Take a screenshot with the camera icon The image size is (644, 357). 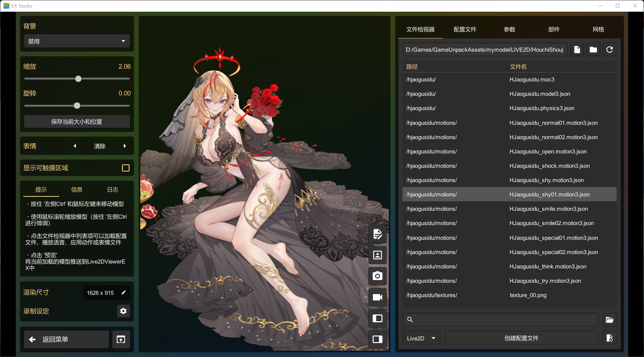pyautogui.click(x=377, y=276)
